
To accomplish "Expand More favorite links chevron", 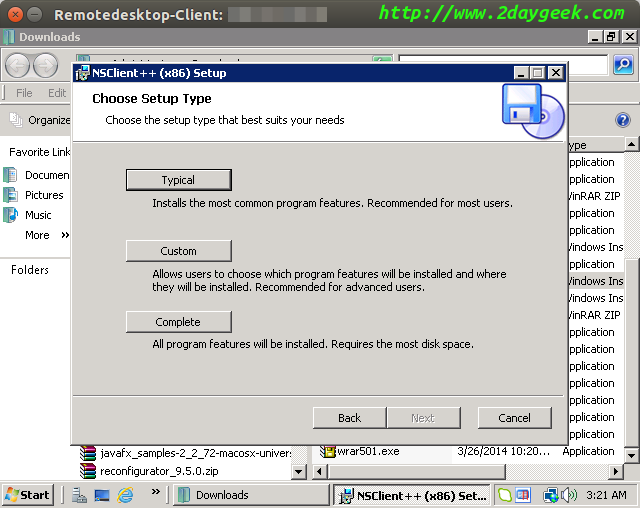I will (65, 235).
